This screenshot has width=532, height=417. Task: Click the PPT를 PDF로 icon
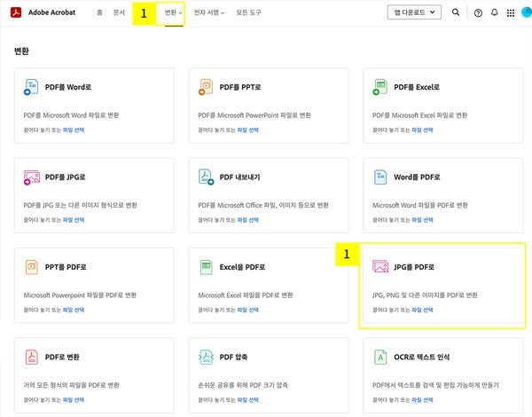[x=32, y=267]
